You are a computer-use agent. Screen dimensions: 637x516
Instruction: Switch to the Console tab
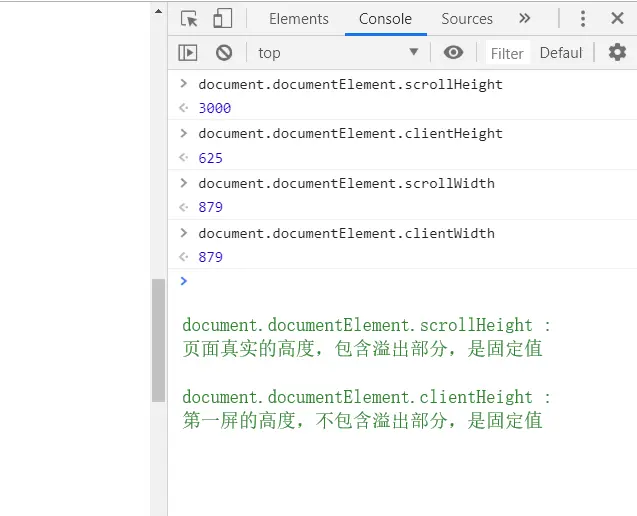[385, 19]
